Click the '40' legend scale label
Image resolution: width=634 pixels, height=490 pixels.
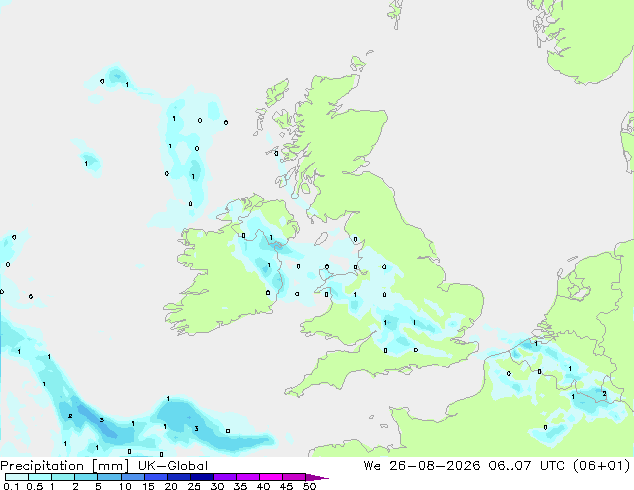tap(263, 486)
